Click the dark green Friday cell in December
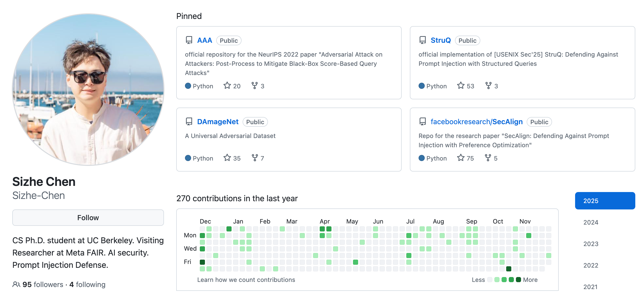This screenshot has width=644, height=297. coord(202,262)
